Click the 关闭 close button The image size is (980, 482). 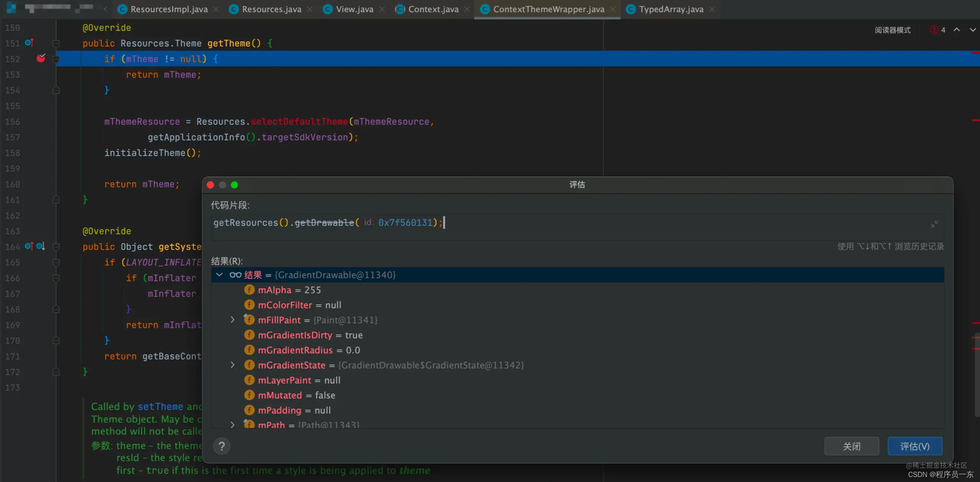tap(851, 446)
